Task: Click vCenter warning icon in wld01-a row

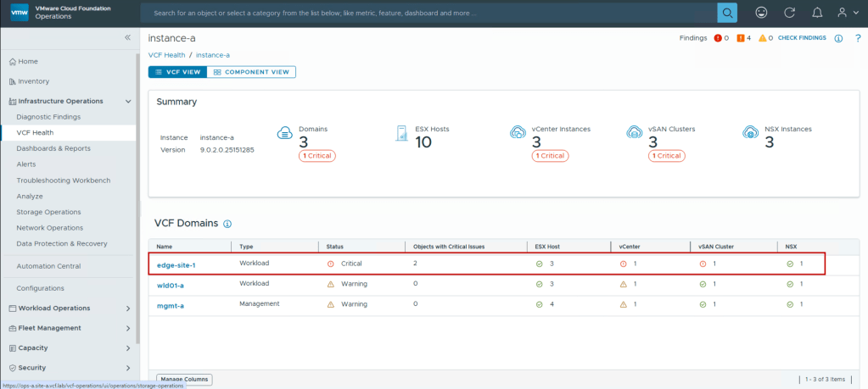Action: [x=624, y=284]
